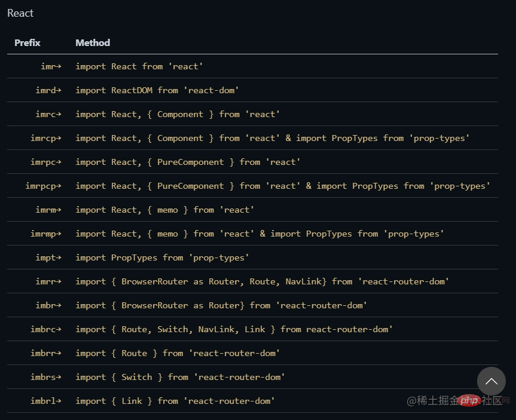Click the 'Prefix' column header
The height and width of the screenshot is (420, 516).
click(x=28, y=43)
